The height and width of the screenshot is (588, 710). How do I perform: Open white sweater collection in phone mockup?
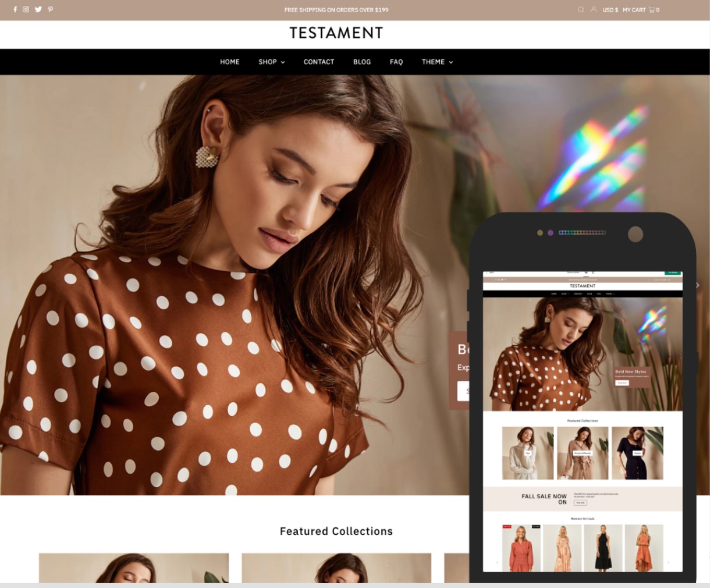tap(528, 453)
